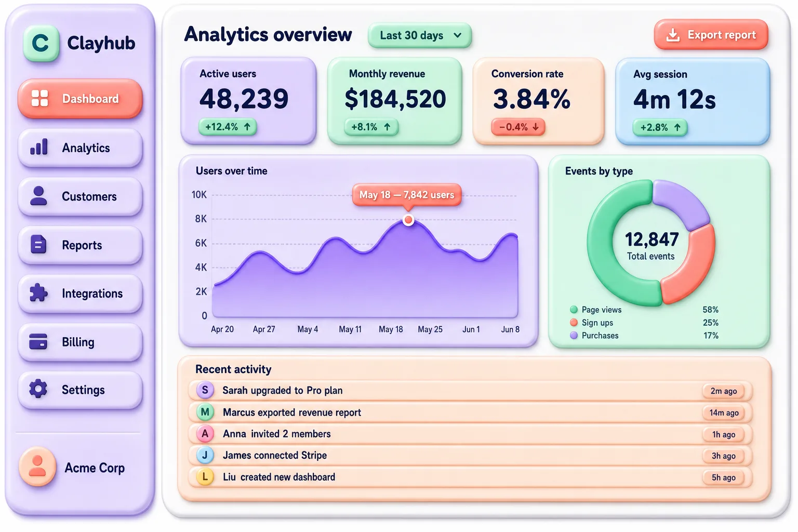Click the Settings gear icon
The image size is (798, 532).
pyautogui.click(x=38, y=389)
